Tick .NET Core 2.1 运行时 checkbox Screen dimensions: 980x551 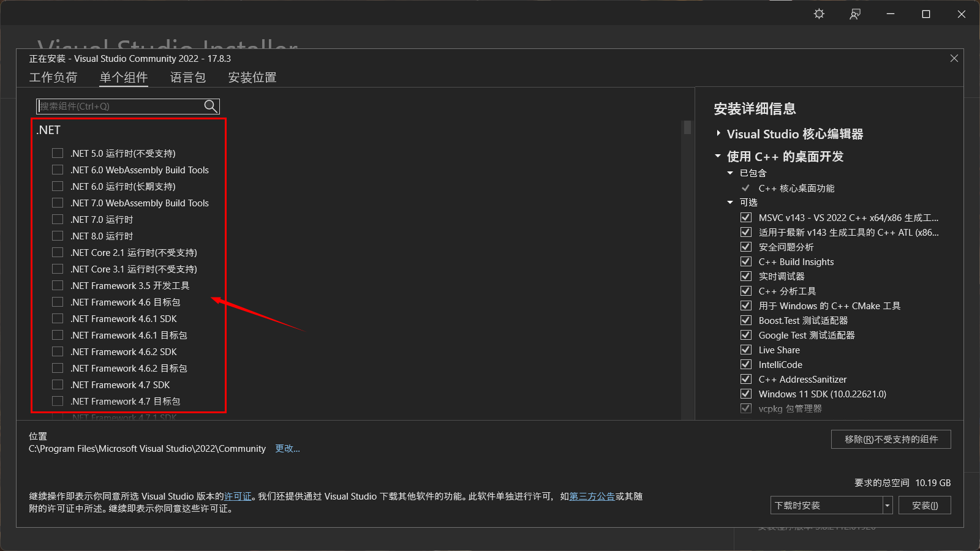click(x=58, y=252)
